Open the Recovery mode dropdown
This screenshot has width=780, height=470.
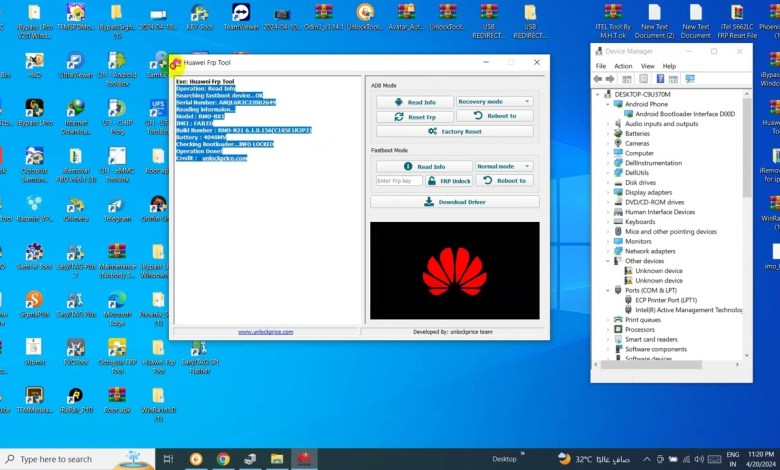[x=494, y=102]
